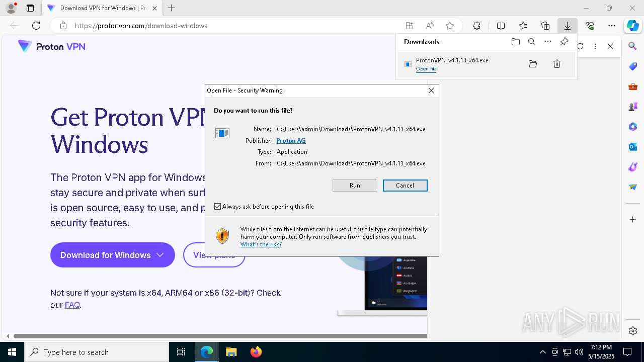
Task: Click the ProtonVPN_v4.1.13_x64.exe file name
Action: click(x=452, y=60)
